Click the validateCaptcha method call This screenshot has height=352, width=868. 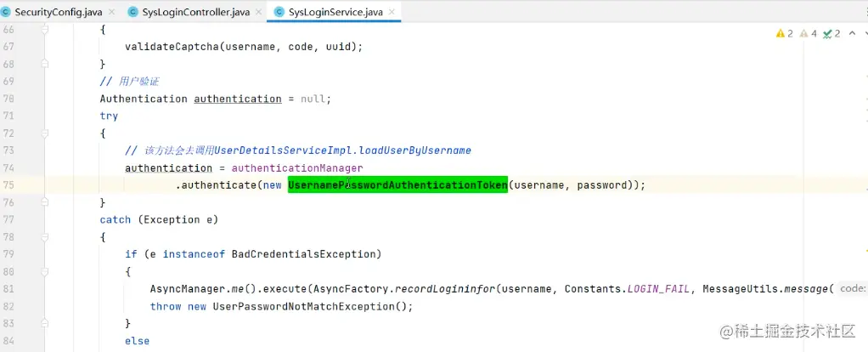coord(172,47)
